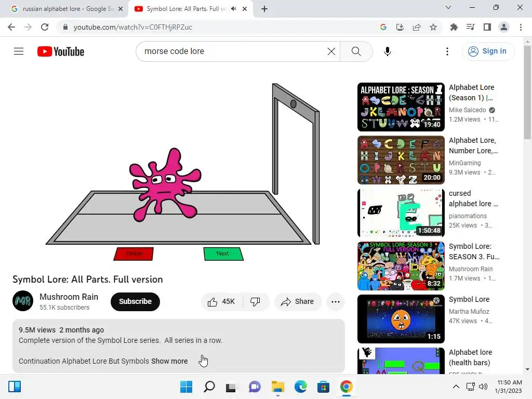Open YouTube settings three-dot menu
Image resolution: width=532 pixels, height=399 pixels.
(x=447, y=51)
